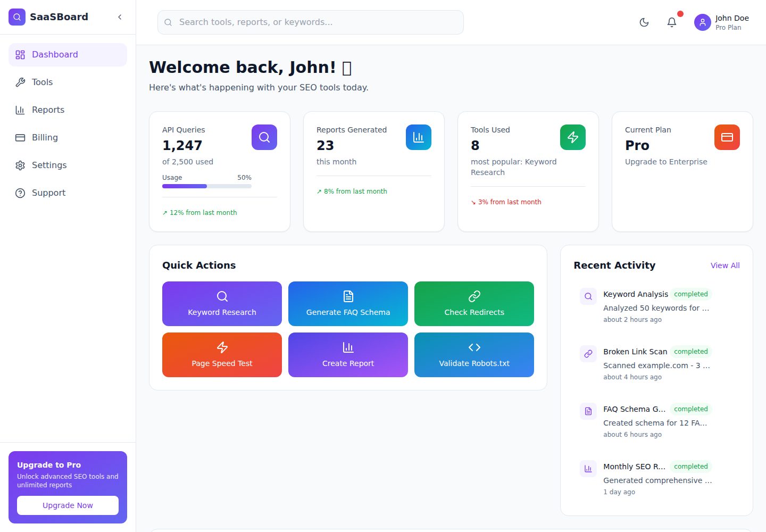
Task: Click the Current Plan card icon
Action: pyautogui.click(x=727, y=137)
